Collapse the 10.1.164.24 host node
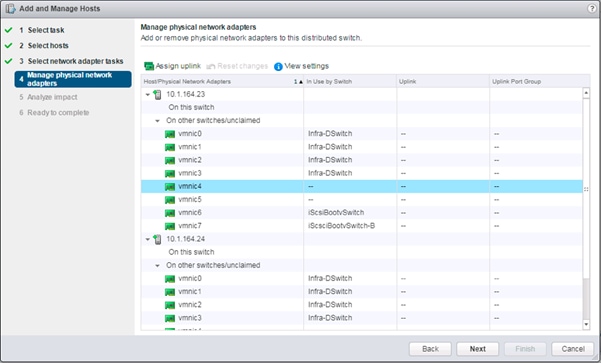This screenshot has width=601, height=363. point(148,239)
